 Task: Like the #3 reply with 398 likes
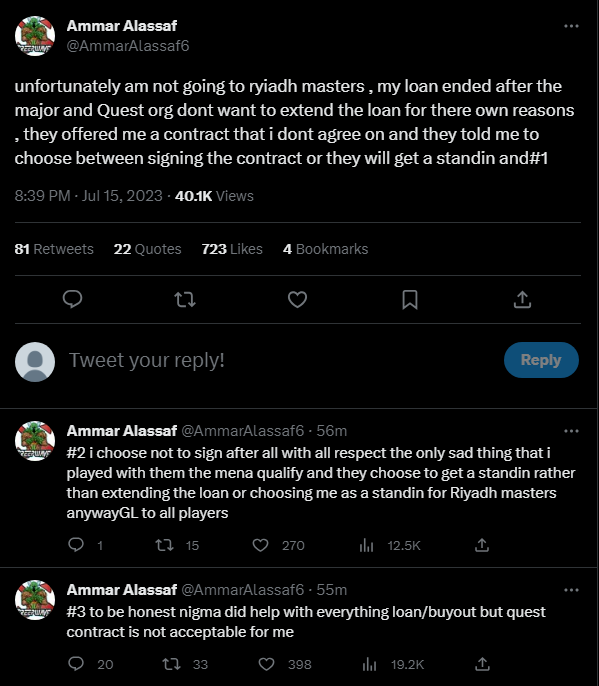266,664
